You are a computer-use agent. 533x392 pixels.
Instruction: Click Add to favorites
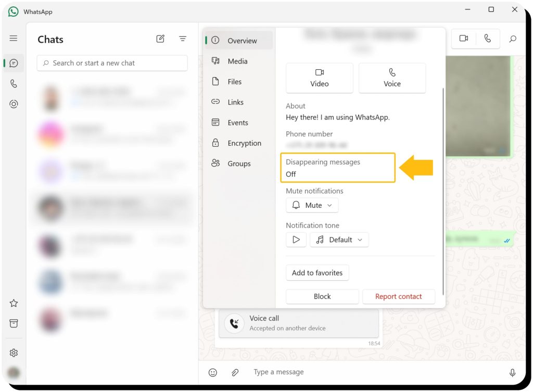pyautogui.click(x=317, y=273)
